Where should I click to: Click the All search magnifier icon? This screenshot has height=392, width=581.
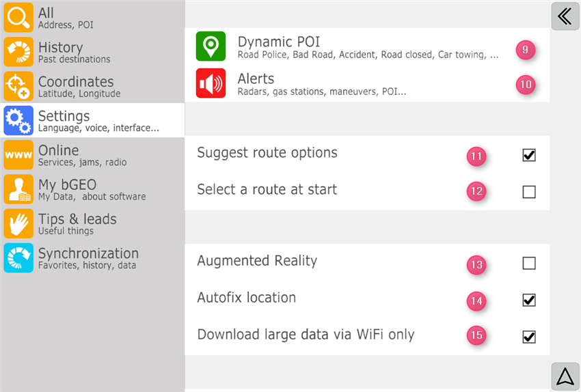pos(18,18)
